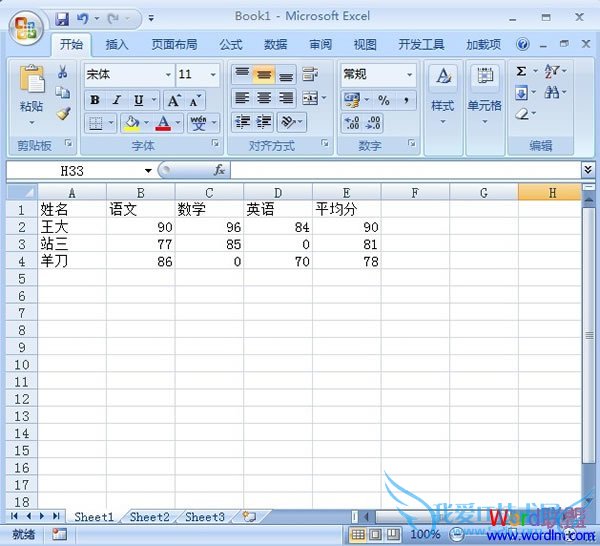Image resolution: width=600 pixels, height=546 pixels.
Task: Switch to the 公式 tab
Action: coord(231,44)
